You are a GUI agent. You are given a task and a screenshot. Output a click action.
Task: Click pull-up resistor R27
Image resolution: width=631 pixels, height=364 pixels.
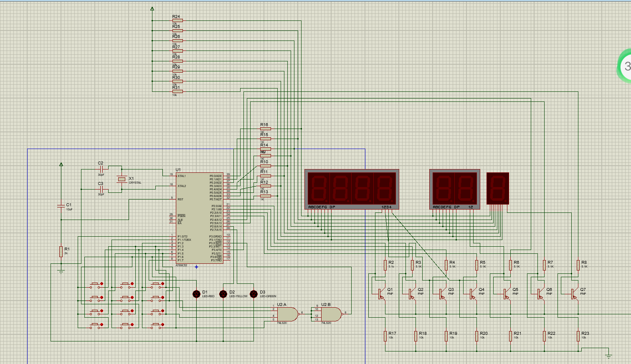pyautogui.click(x=177, y=51)
